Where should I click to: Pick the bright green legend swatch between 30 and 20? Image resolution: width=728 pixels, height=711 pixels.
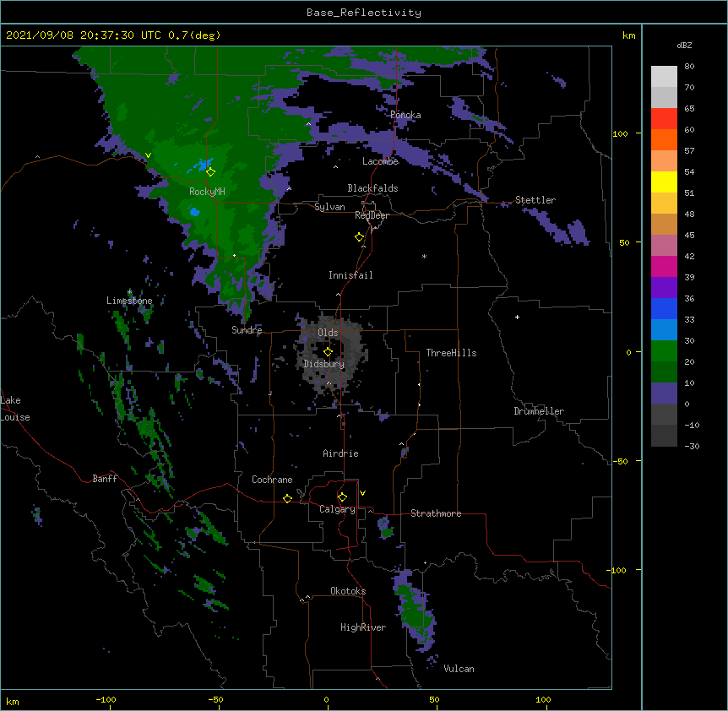pos(664,351)
